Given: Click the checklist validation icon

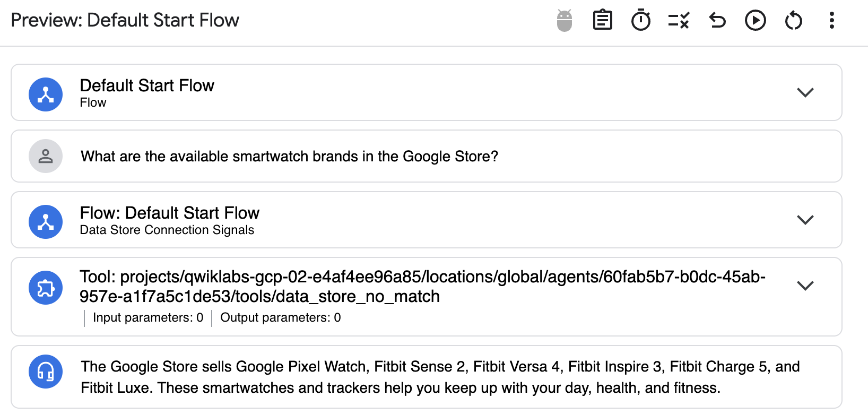Looking at the screenshot, I should coord(679,21).
